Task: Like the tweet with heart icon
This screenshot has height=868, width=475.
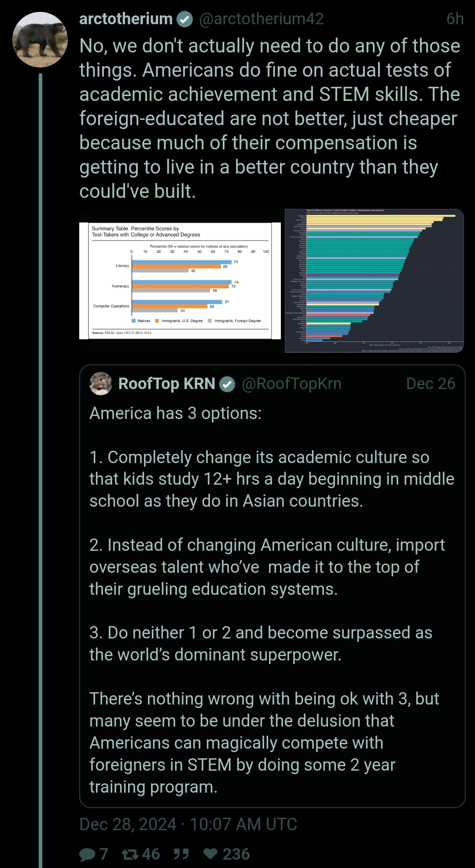Action: point(210,854)
